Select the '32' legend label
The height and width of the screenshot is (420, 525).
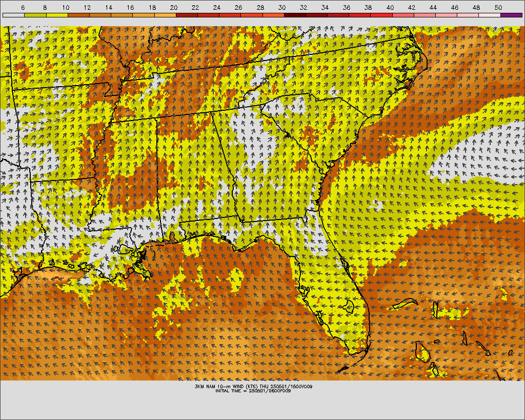click(304, 7)
